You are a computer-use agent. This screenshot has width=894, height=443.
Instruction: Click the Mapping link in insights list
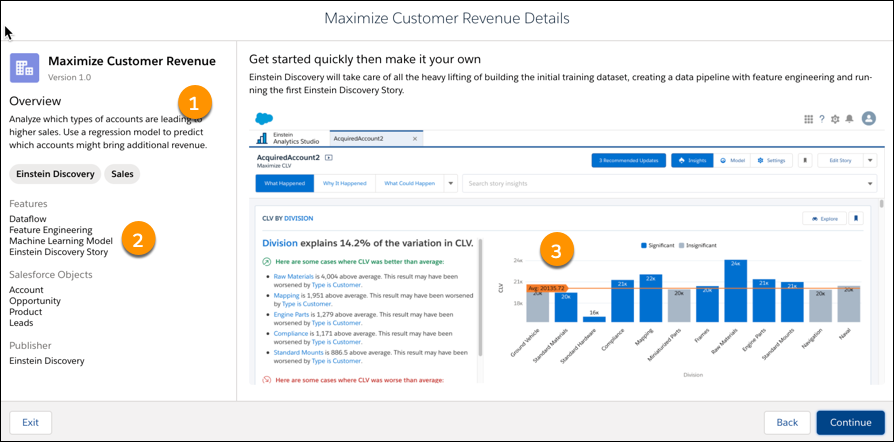[x=286, y=296]
